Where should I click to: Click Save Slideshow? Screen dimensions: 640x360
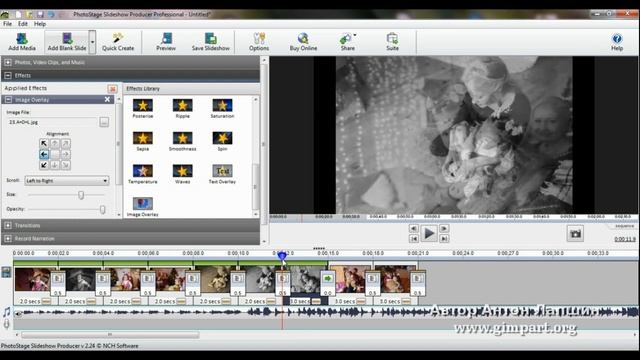[x=211, y=42]
